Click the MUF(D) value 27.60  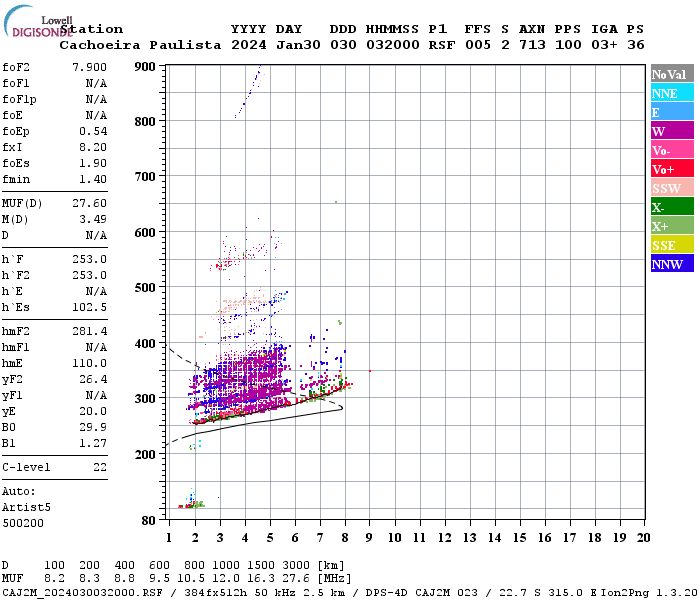(x=89, y=204)
